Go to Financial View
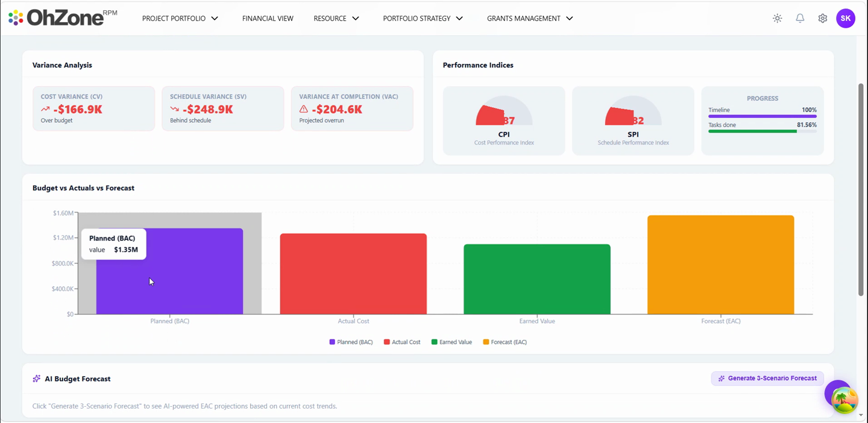 (268, 18)
